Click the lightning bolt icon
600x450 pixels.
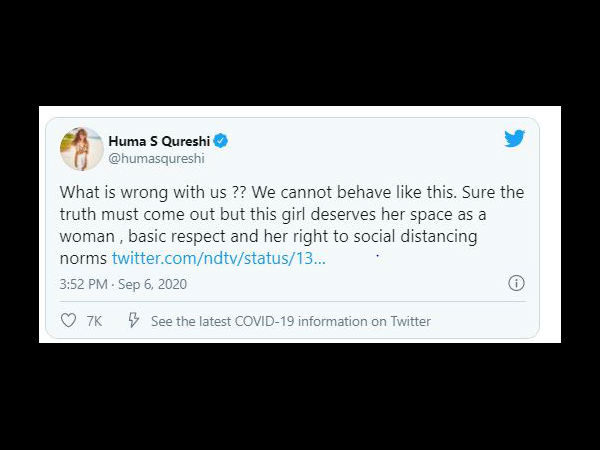tap(134, 320)
